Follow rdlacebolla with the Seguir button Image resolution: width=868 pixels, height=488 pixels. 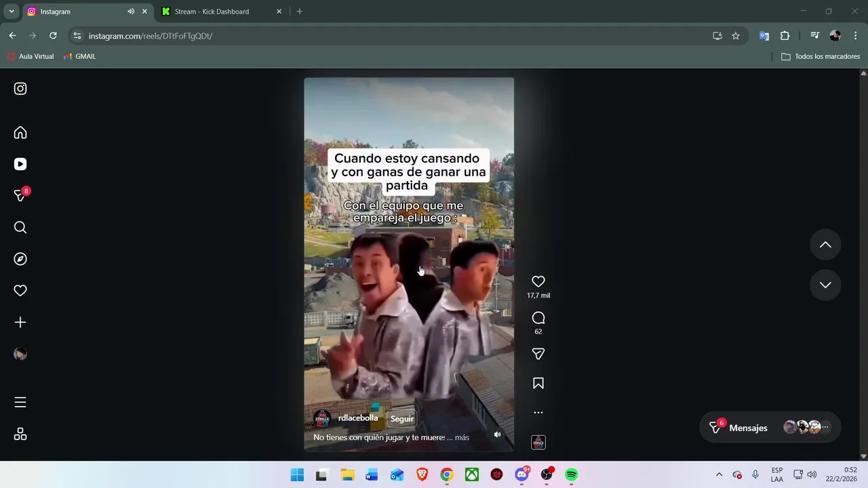point(402,419)
